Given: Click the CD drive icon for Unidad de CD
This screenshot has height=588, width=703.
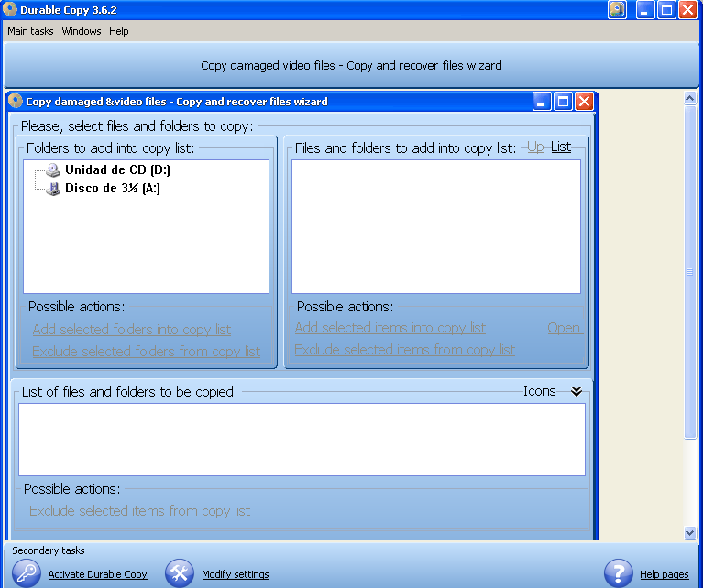Looking at the screenshot, I should pos(53,169).
